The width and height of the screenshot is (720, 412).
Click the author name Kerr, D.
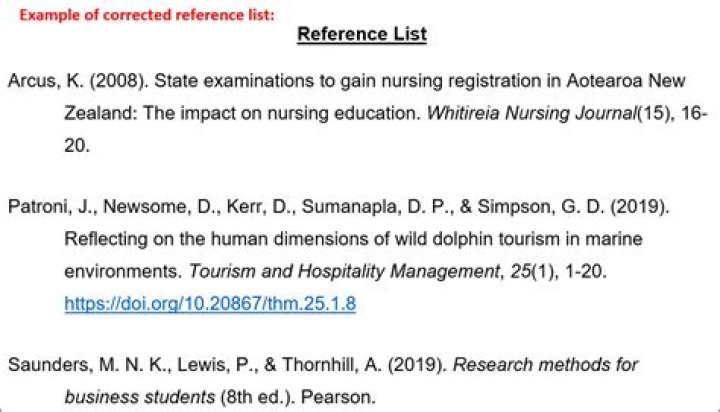pos(224,208)
